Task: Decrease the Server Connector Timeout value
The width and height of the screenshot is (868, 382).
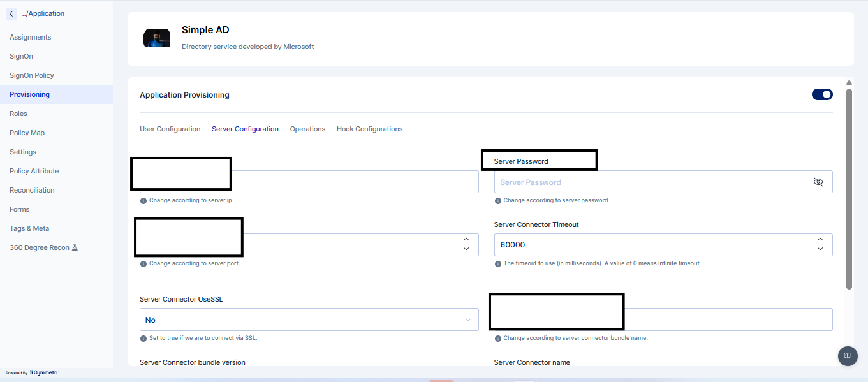Action: 820,249
